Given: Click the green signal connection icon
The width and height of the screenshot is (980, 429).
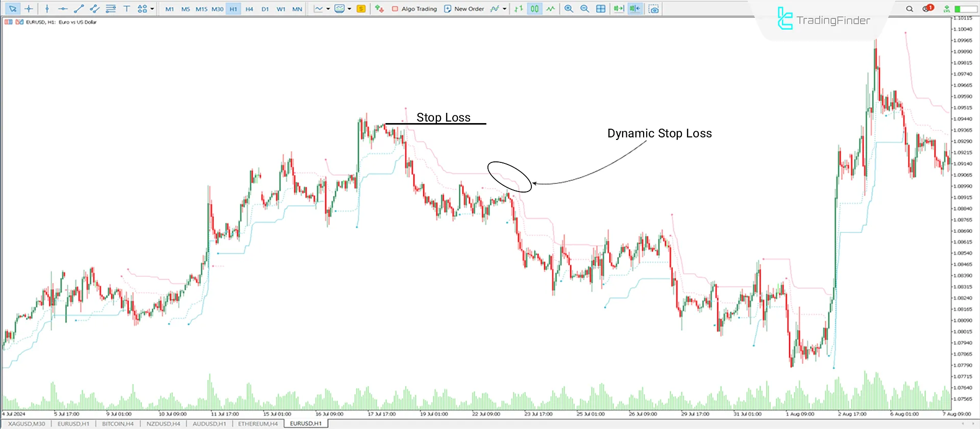Looking at the screenshot, I should [946, 9].
